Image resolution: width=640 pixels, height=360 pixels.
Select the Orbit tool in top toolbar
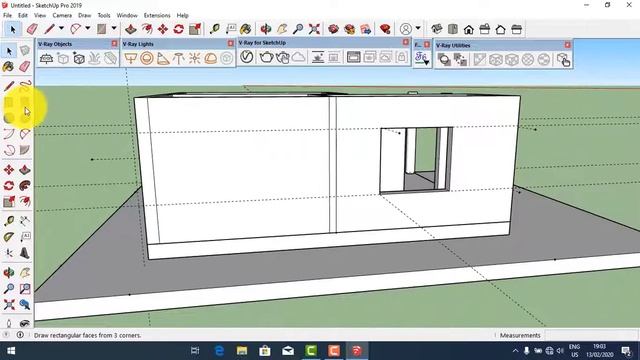click(266, 29)
